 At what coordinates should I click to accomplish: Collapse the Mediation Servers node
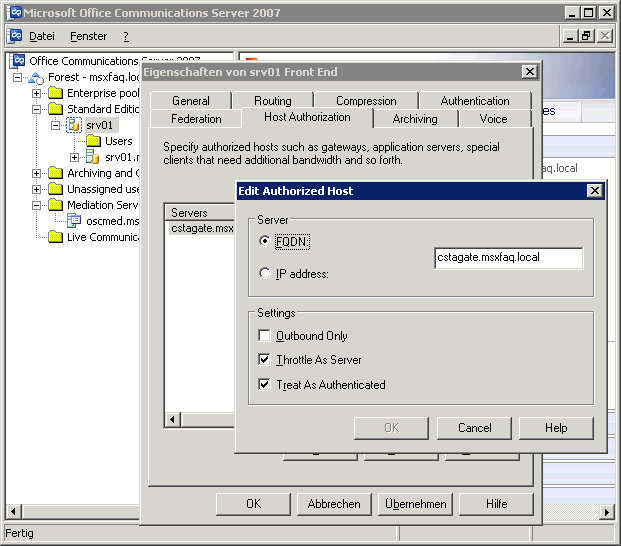pyautogui.click(x=36, y=205)
